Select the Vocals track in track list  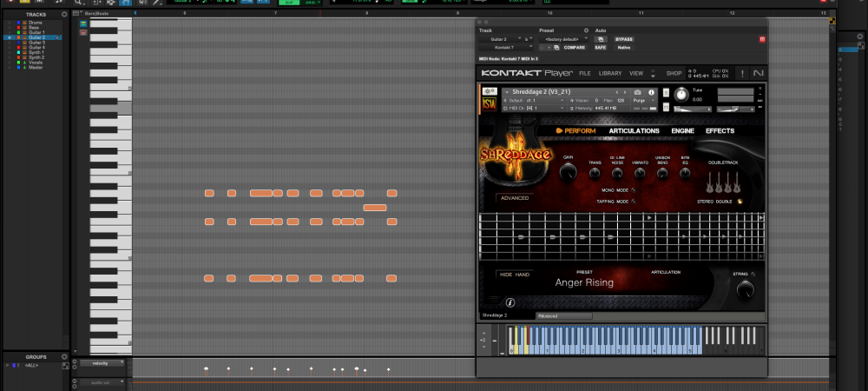36,63
